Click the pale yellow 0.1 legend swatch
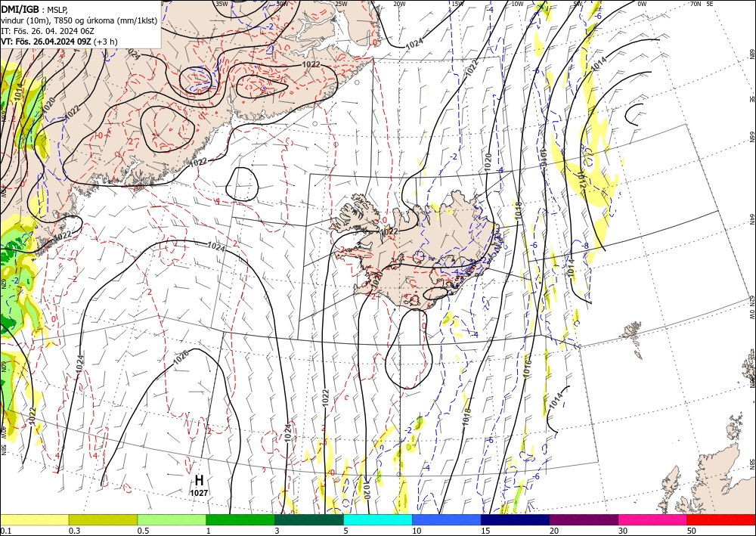This screenshot has width=756, height=536. pos(34,519)
